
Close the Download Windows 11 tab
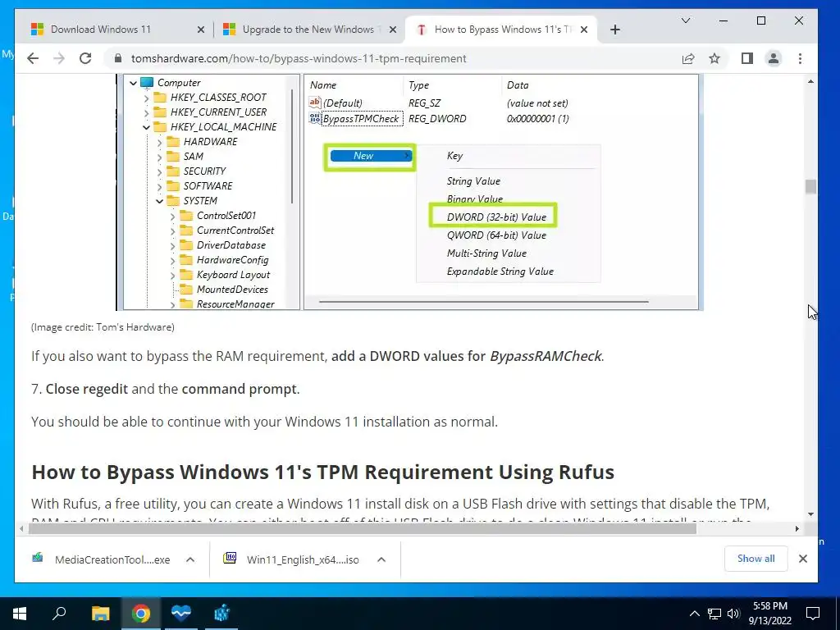[200, 30]
